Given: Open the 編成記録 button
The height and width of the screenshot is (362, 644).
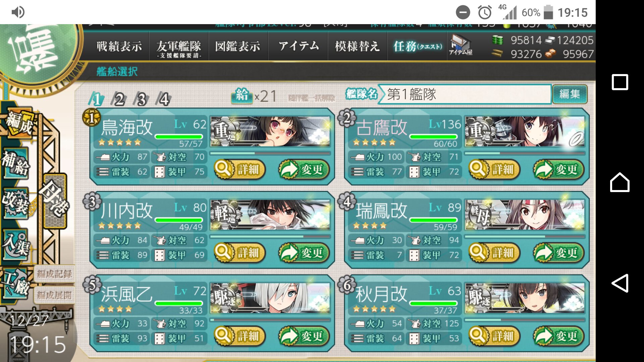Looking at the screenshot, I should point(54,274).
